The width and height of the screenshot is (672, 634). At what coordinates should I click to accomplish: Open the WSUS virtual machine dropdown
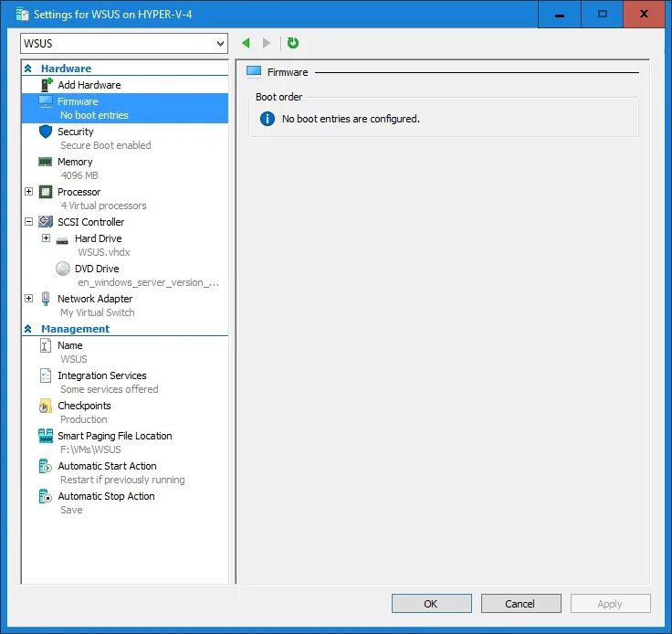[x=124, y=43]
